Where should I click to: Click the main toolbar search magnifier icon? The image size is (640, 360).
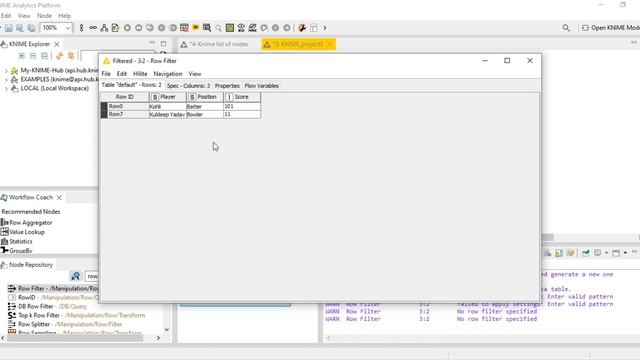566,28
